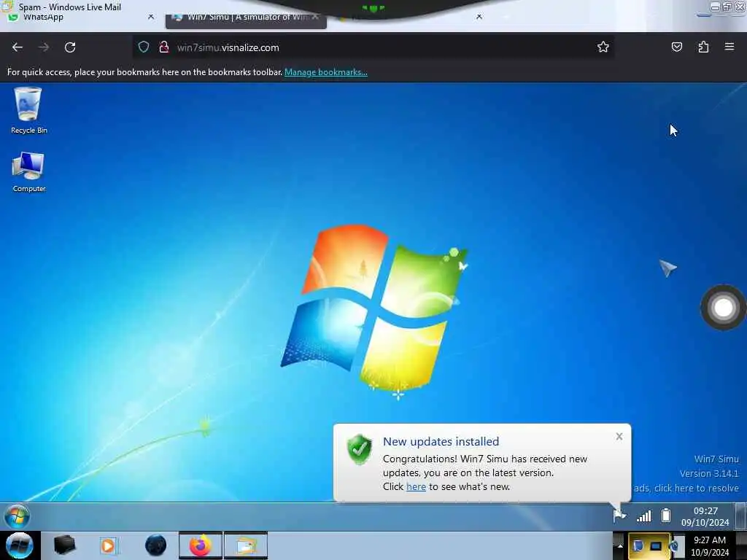This screenshot has height=560, width=747.
Task: Switch to the WhatsApp tab
Action: tap(81, 19)
